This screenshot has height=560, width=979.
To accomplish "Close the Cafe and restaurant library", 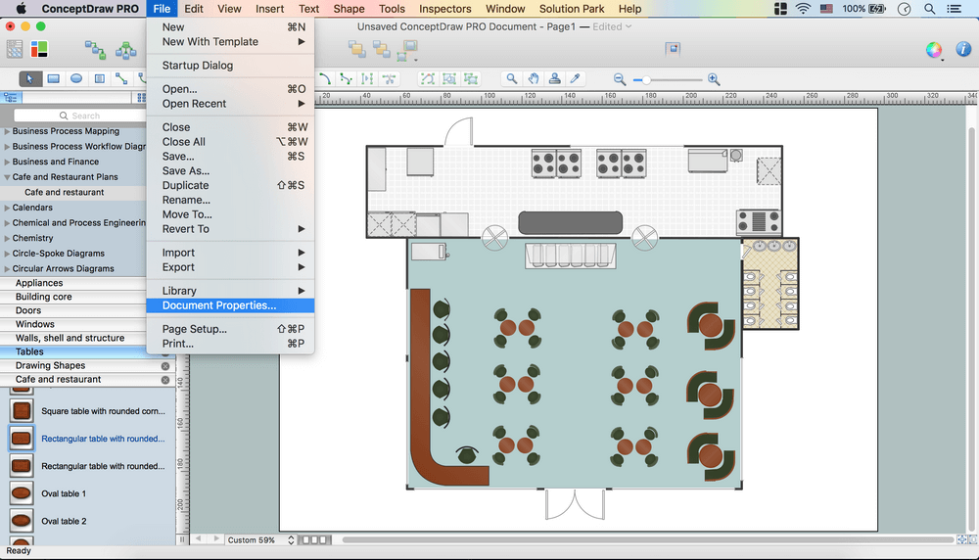I will click(x=165, y=380).
